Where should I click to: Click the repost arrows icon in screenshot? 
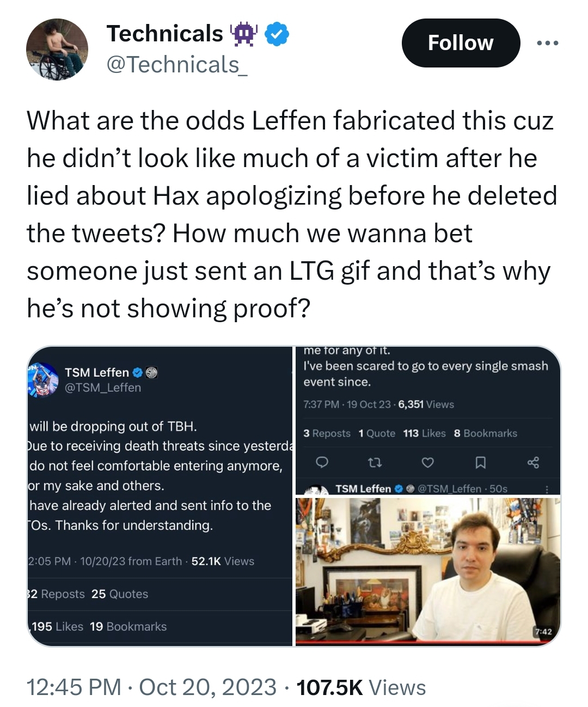coord(375,463)
